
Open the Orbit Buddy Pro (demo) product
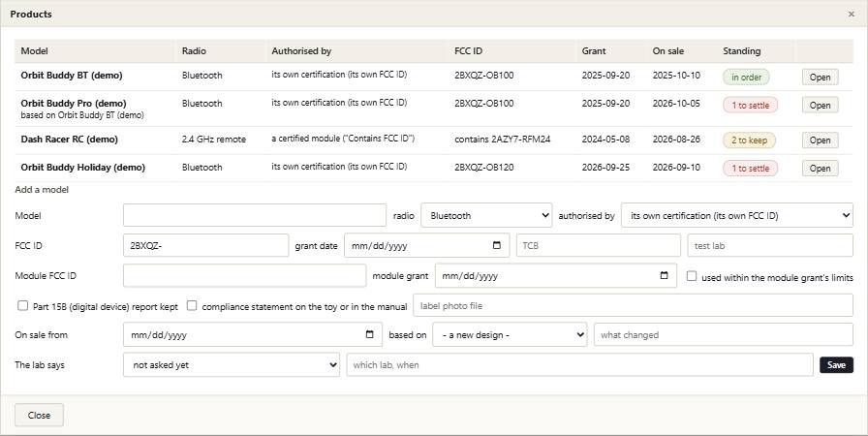pyautogui.click(x=820, y=106)
